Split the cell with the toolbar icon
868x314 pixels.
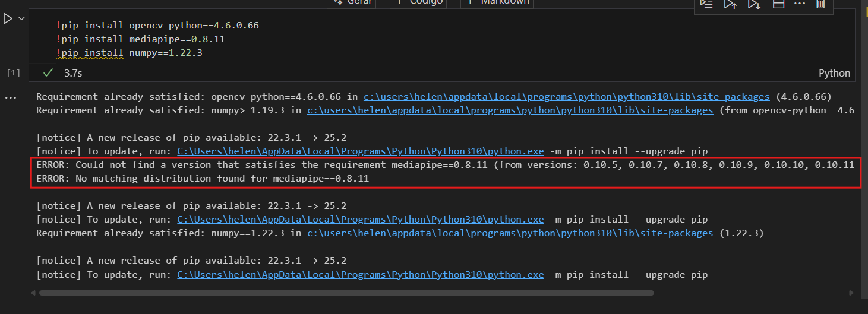(x=778, y=4)
